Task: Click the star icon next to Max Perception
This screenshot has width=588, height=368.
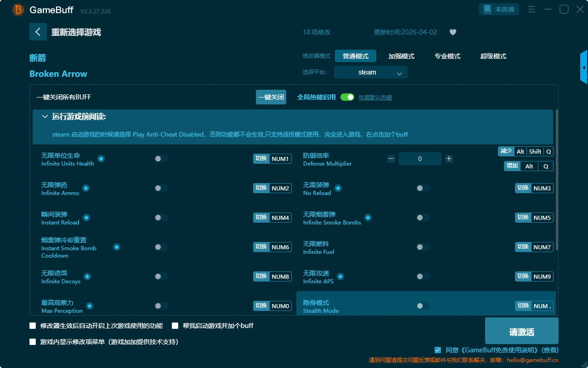Action: click(x=90, y=306)
